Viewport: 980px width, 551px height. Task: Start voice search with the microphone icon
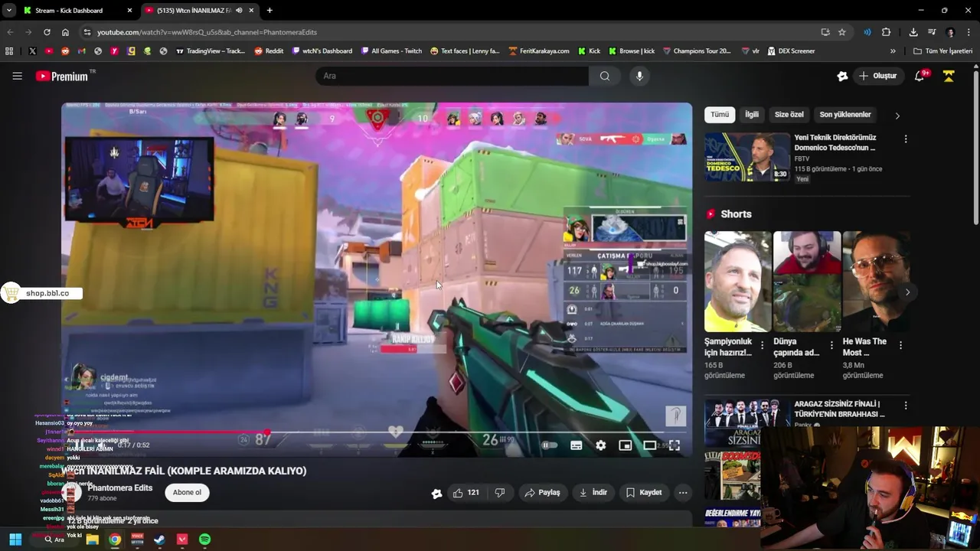[x=639, y=76]
